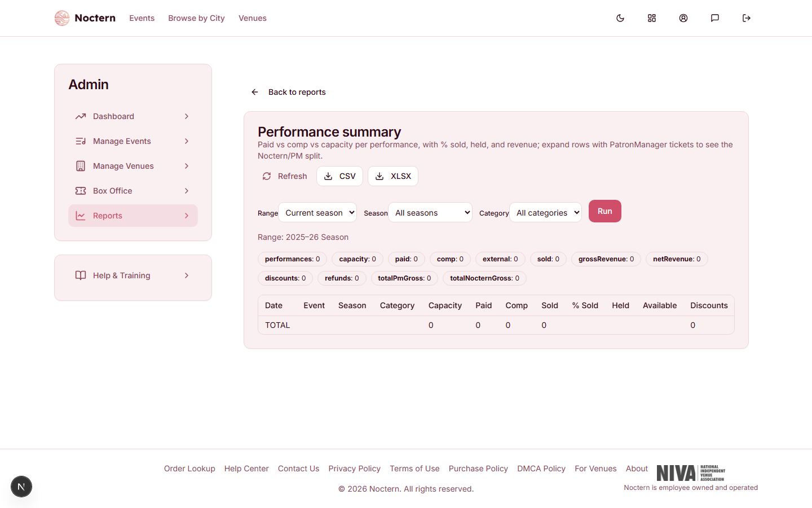
Task: Click the Noctern logo icon
Action: click(62, 18)
